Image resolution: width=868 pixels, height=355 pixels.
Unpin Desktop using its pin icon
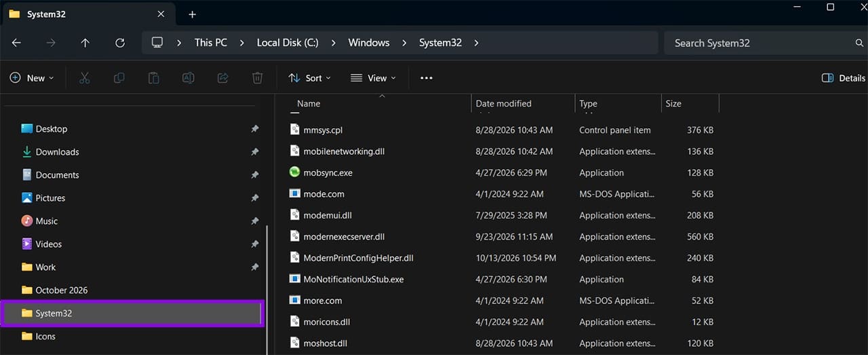click(x=255, y=129)
